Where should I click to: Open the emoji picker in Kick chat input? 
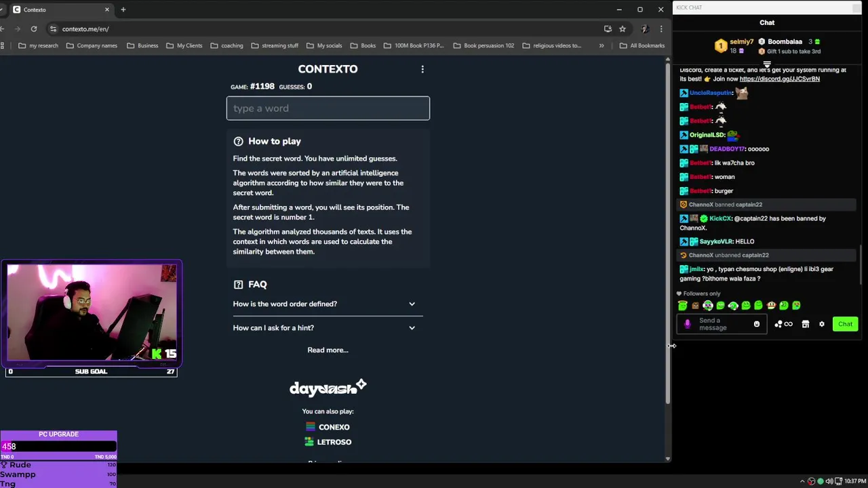coord(757,324)
